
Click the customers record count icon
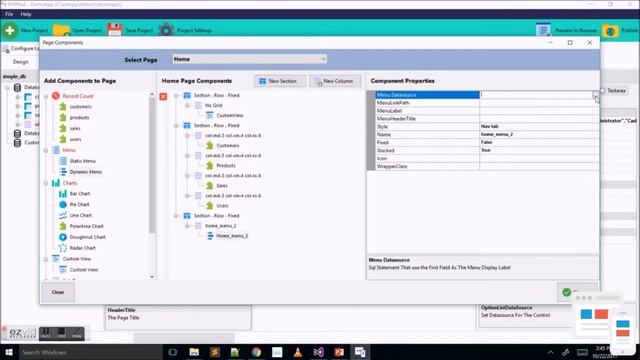[x=63, y=107]
